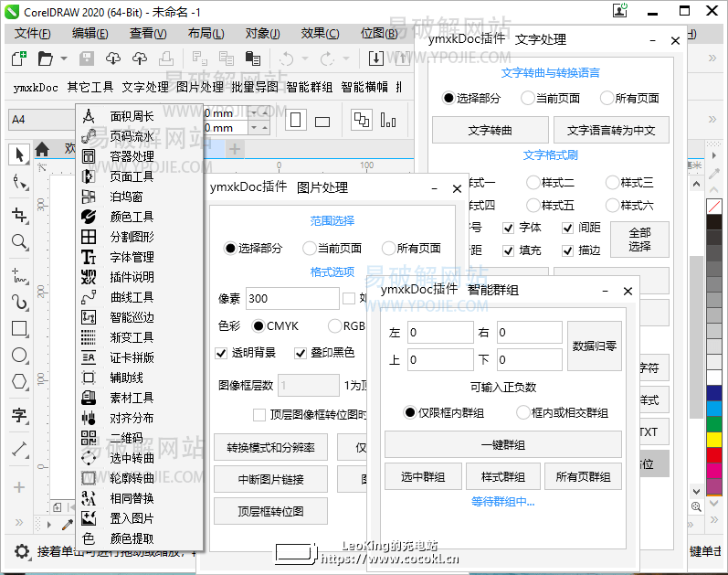Select 当前页面 radio in 图片处理 window

point(310,249)
